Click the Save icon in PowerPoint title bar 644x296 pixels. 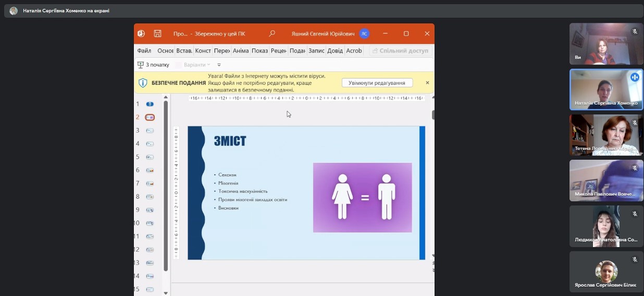[x=157, y=34]
